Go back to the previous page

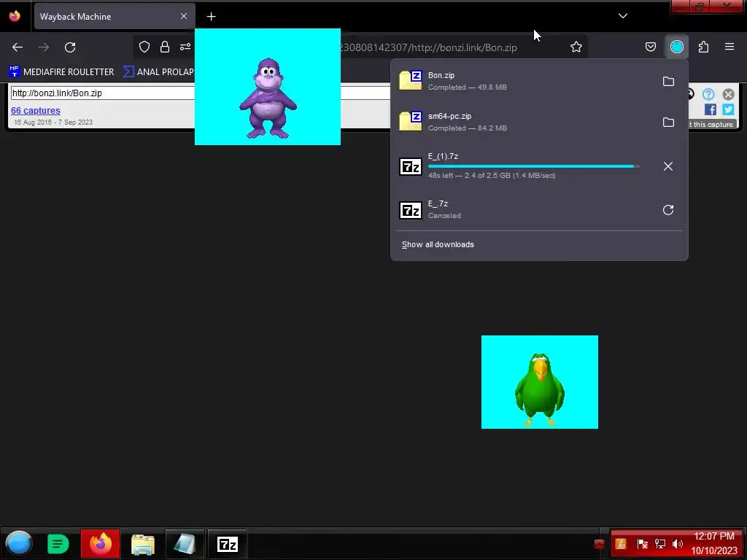click(x=18, y=47)
